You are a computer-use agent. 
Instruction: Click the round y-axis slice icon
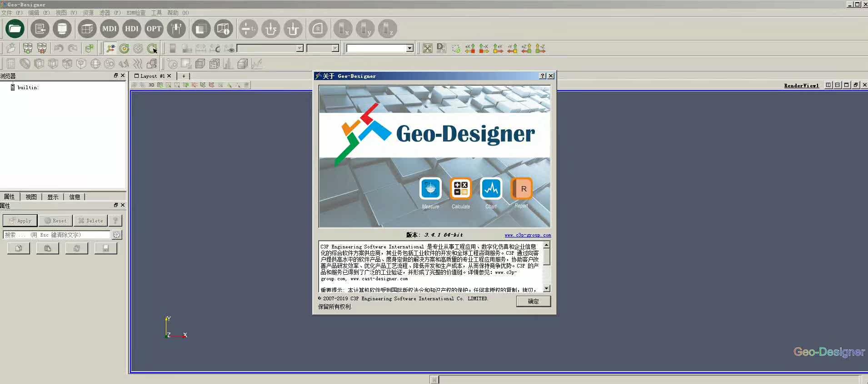point(365,29)
